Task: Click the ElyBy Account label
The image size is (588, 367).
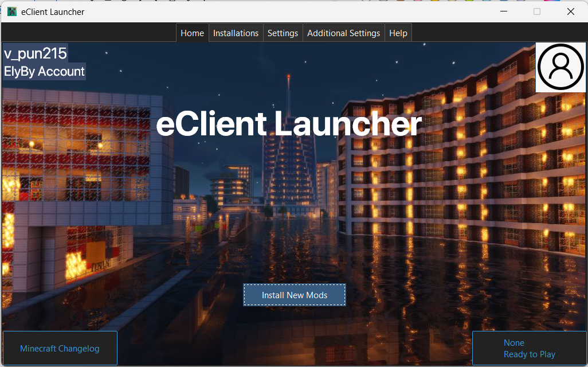Action: 44,71
